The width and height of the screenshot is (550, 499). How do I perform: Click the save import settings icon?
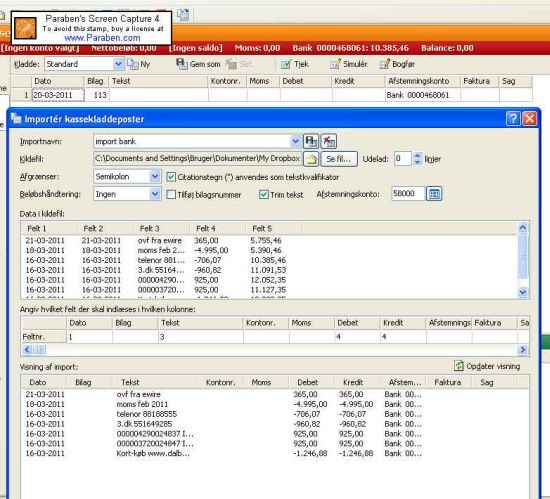pyautogui.click(x=311, y=141)
